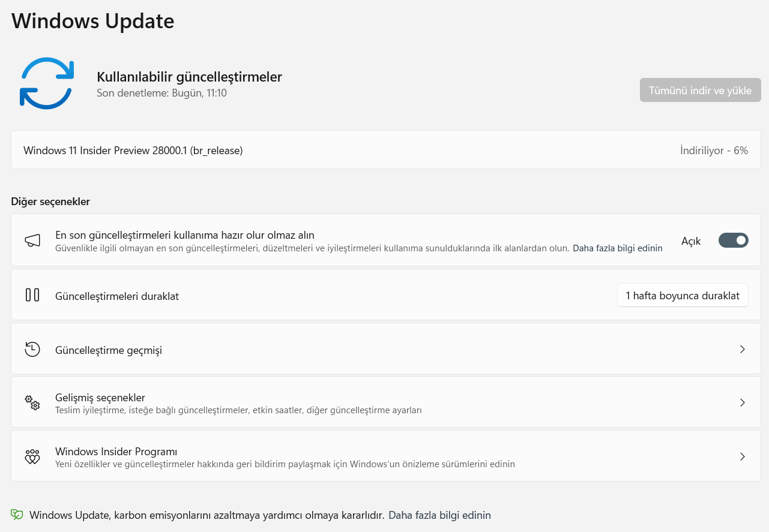Click the pause icon beside Güncelleştirmeleri duraklat
The width and height of the screenshot is (769, 532).
click(x=32, y=294)
